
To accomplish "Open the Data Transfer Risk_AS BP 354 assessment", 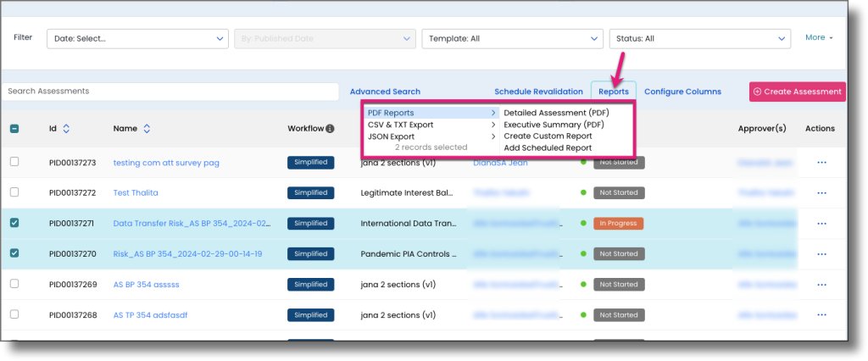I will click(192, 223).
